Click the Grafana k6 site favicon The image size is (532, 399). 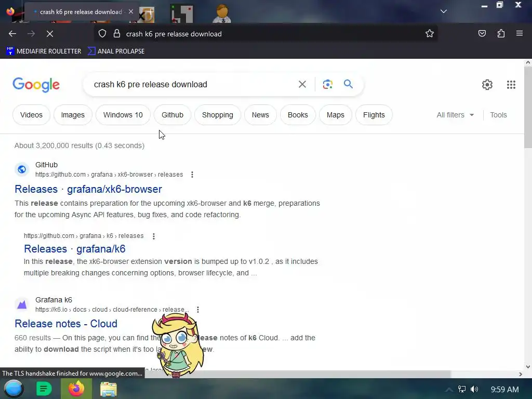(x=22, y=304)
